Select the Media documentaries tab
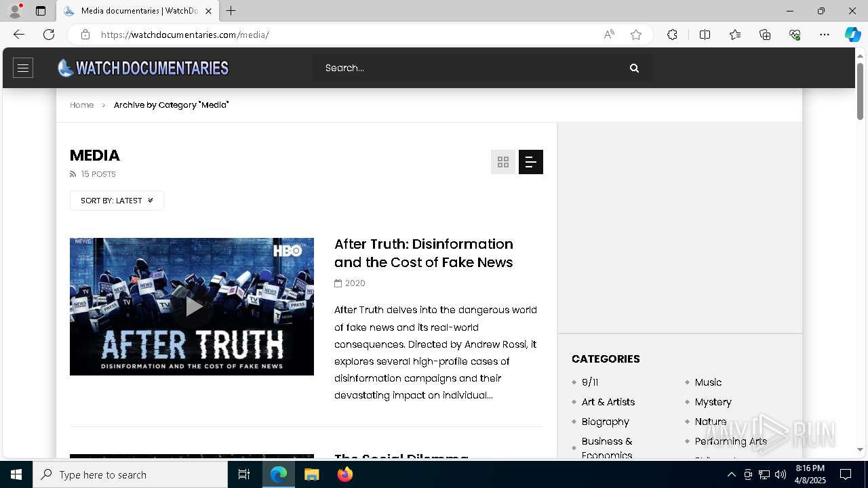This screenshot has height=488, width=868. coord(138,11)
